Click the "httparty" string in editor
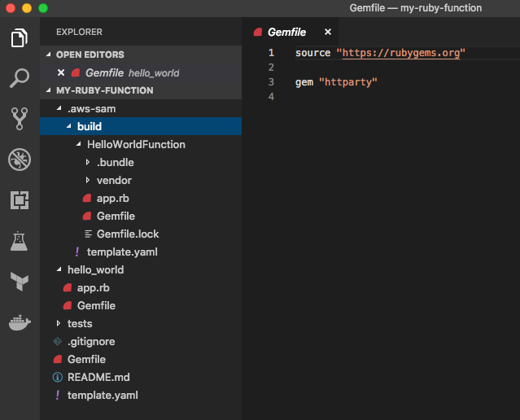Image resolution: width=520 pixels, height=420 pixels. pyautogui.click(x=347, y=82)
